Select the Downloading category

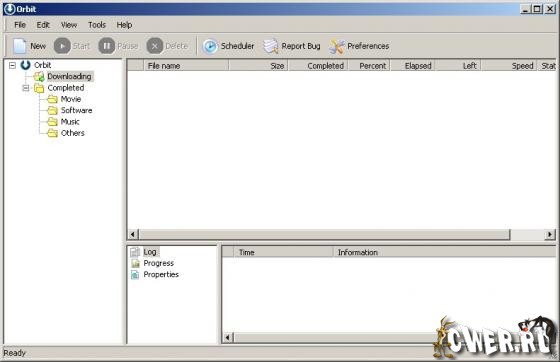(x=69, y=76)
